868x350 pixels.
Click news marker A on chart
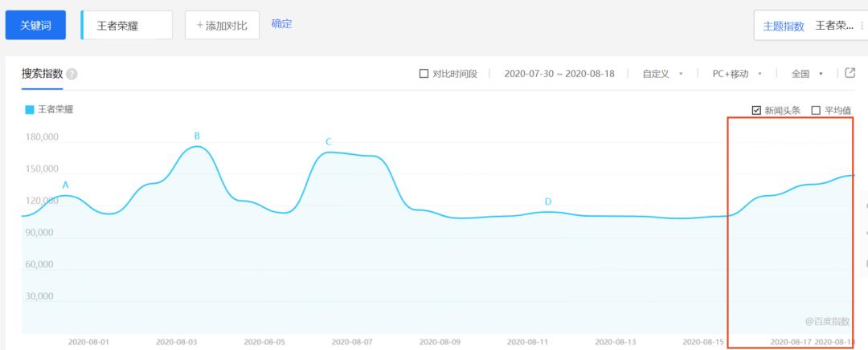pos(65,185)
